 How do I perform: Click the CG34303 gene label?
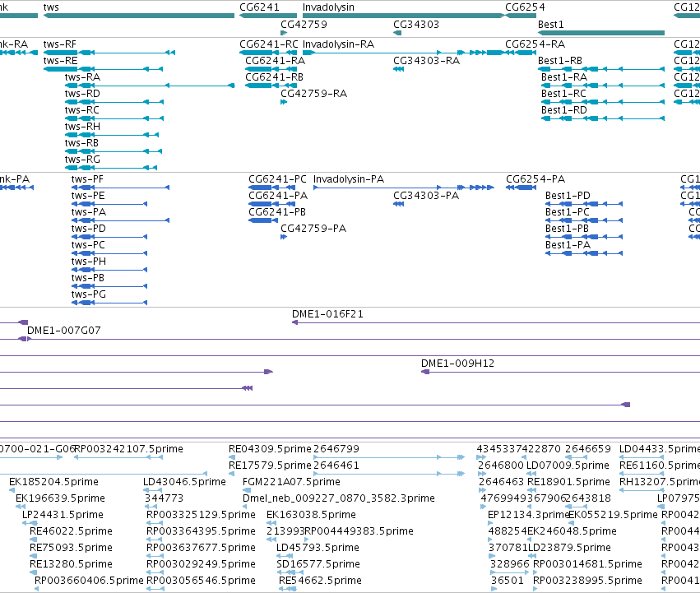point(416,24)
